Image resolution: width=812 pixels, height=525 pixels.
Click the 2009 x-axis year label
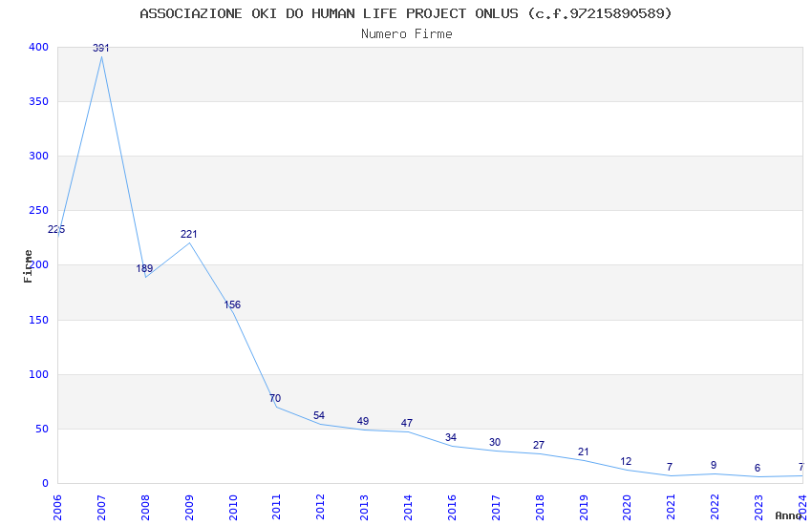[189, 507]
